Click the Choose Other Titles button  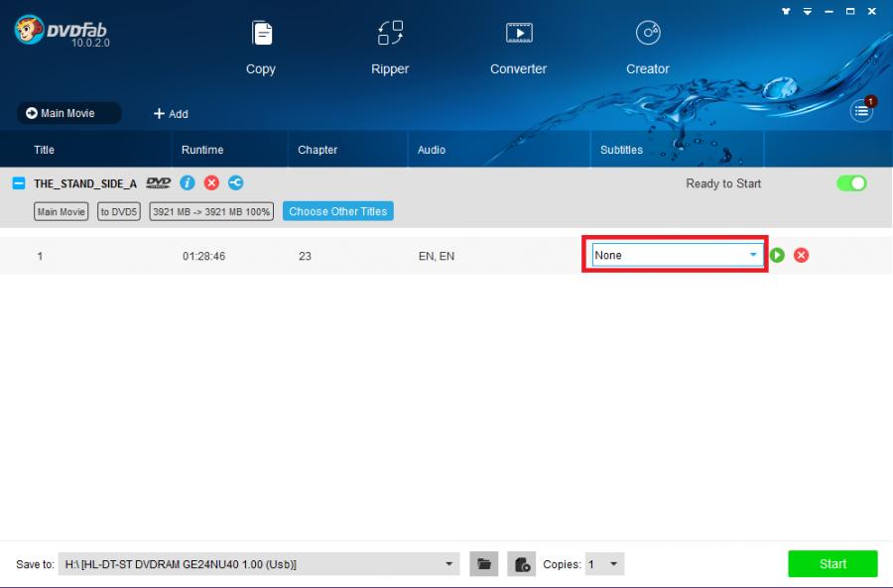pos(337,211)
